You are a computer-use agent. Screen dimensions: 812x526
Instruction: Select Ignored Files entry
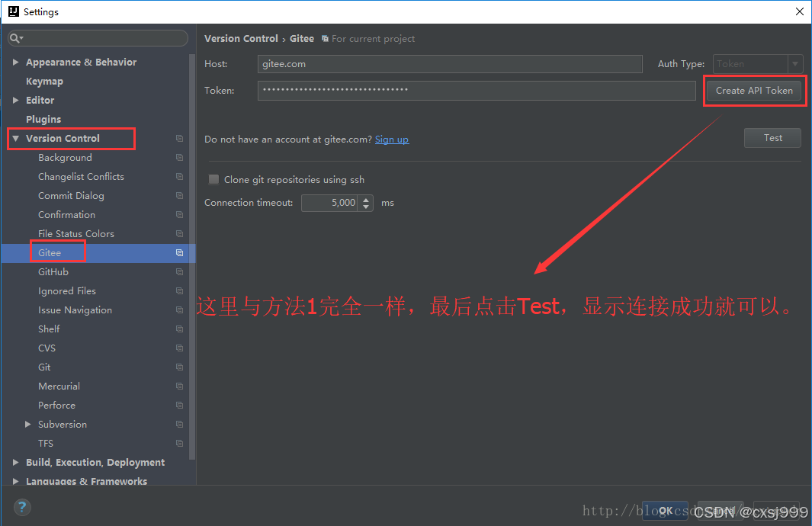click(67, 291)
